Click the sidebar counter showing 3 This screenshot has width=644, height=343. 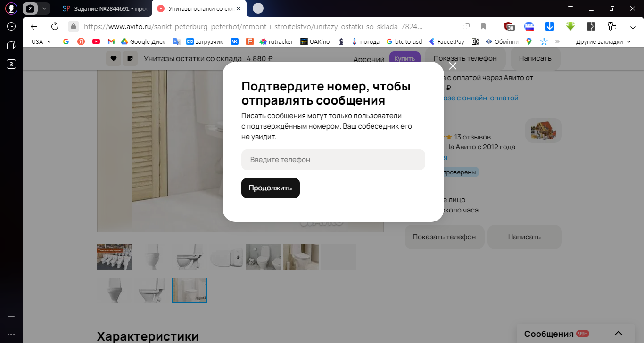coord(11,64)
